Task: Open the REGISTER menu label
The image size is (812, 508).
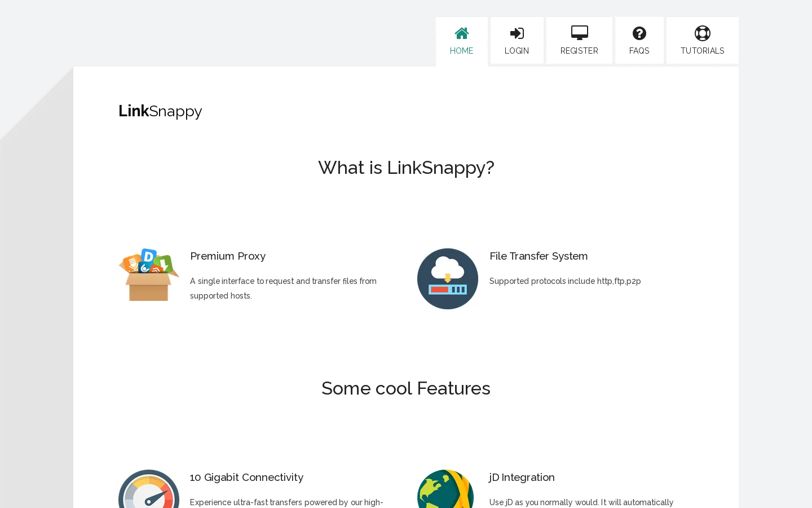Action: [579, 51]
